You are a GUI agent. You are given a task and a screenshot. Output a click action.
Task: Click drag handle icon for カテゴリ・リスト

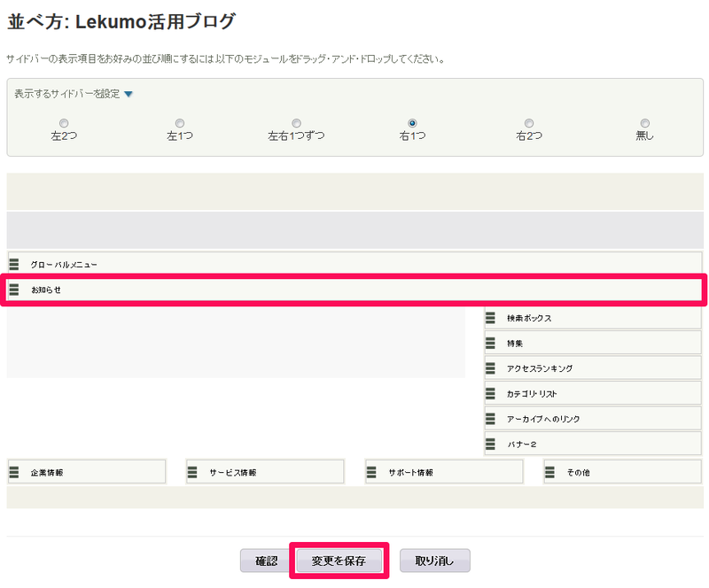coord(490,394)
